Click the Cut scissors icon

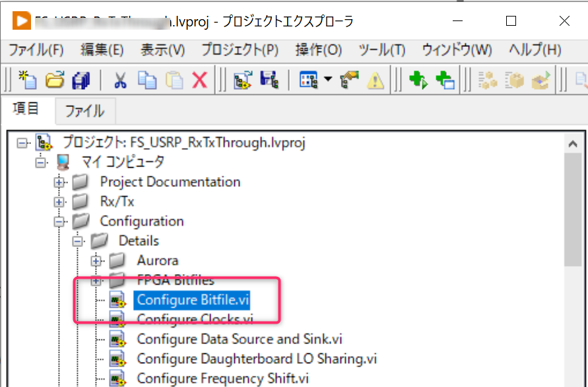119,80
